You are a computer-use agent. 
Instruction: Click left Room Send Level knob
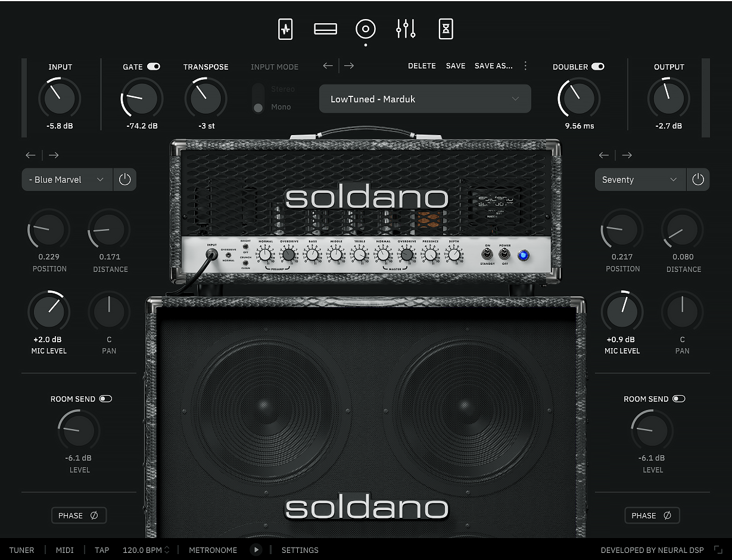(79, 431)
